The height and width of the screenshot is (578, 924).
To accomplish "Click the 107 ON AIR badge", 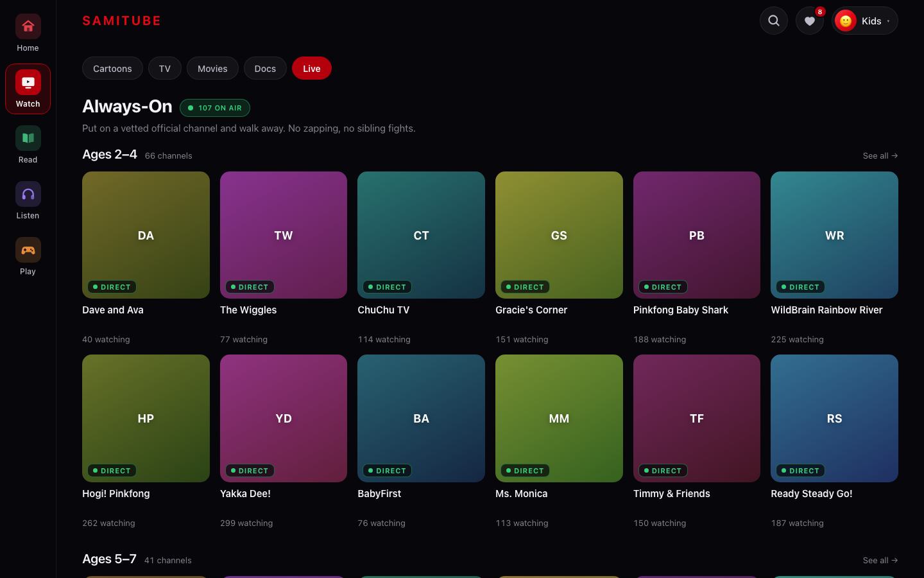I will (215, 108).
